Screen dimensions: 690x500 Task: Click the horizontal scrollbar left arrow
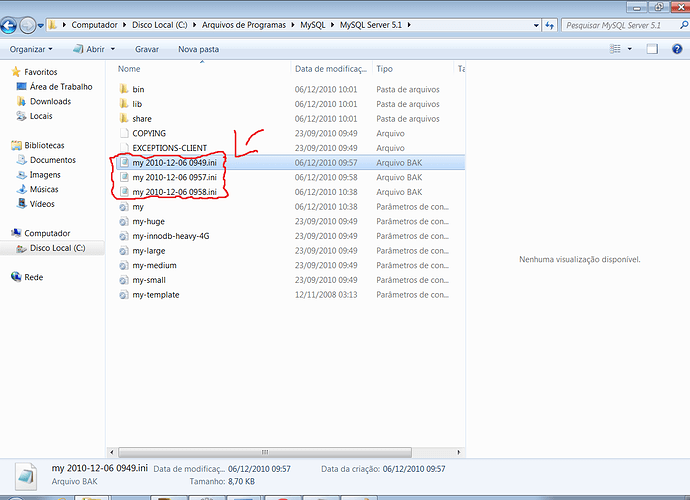pos(112,452)
